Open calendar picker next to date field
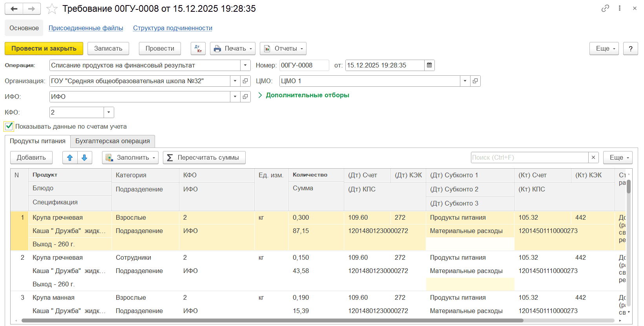Image resolution: width=644 pixels, height=326 pixels. (x=429, y=66)
